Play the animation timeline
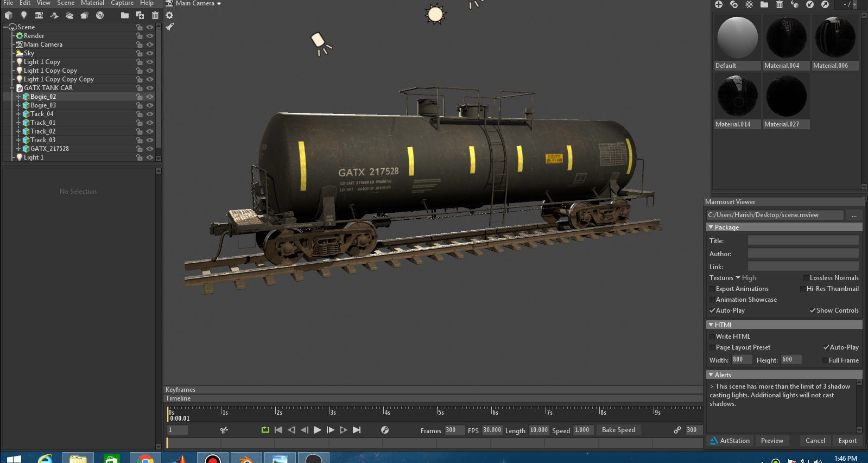The image size is (868, 463). tap(318, 430)
